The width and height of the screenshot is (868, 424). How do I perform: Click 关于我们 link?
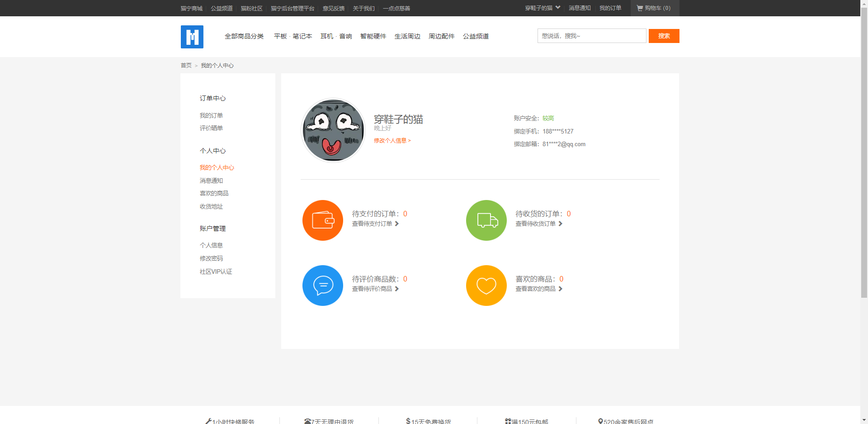[x=364, y=9]
